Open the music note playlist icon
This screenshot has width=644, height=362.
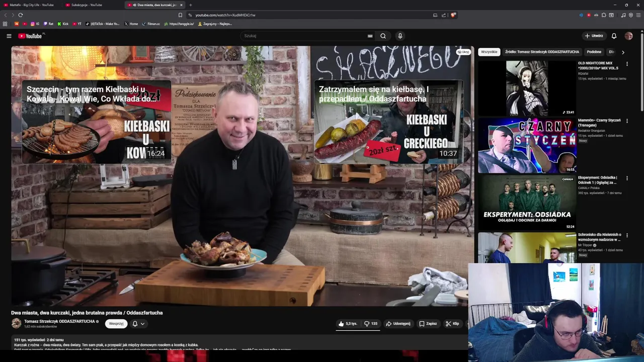pos(623,15)
